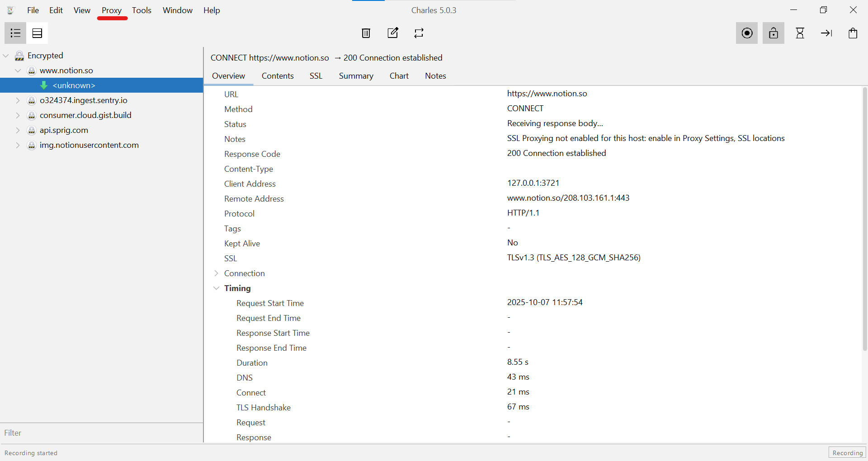Toggle the Stop Recording button

[x=747, y=33]
